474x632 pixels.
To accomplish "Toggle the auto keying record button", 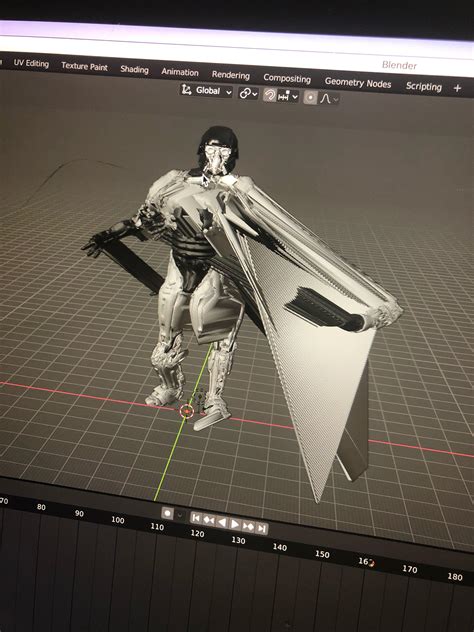I will [x=167, y=513].
